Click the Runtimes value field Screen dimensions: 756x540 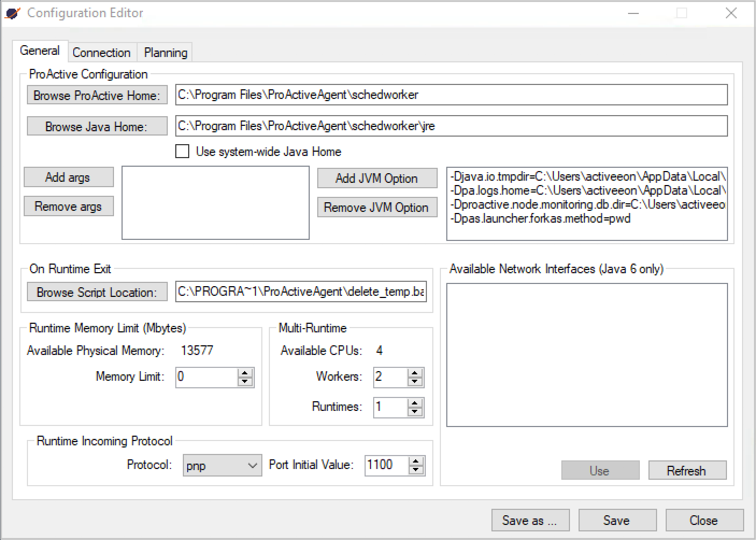(390, 407)
